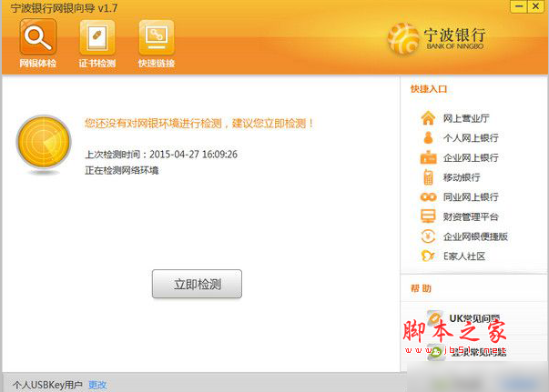Select the 快速链接 tab label
The width and height of the screenshot is (549, 392).
(157, 64)
